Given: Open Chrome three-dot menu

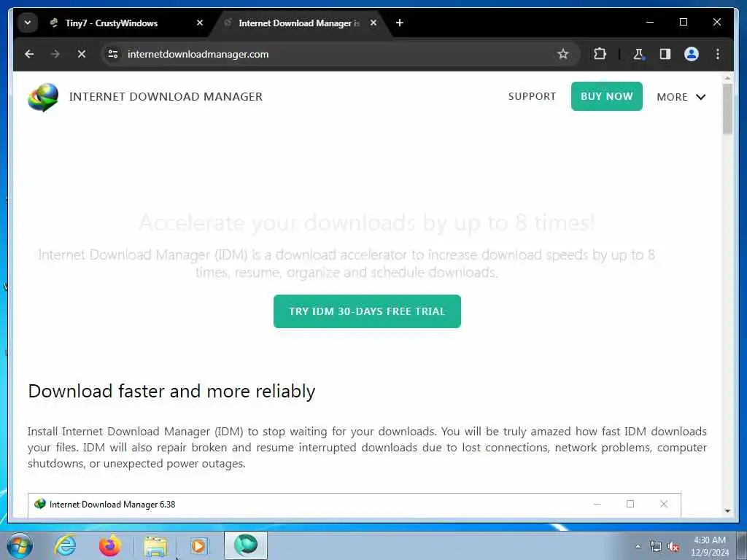Looking at the screenshot, I should (718, 54).
